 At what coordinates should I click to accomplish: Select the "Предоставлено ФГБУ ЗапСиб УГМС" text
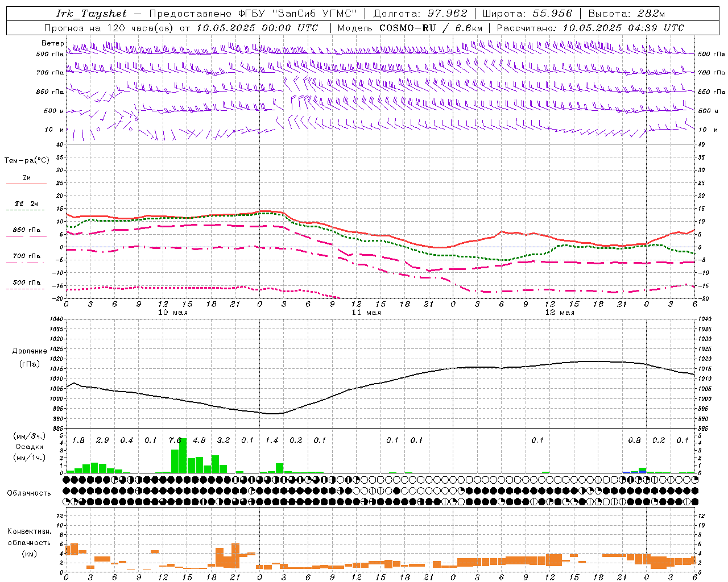253,14
